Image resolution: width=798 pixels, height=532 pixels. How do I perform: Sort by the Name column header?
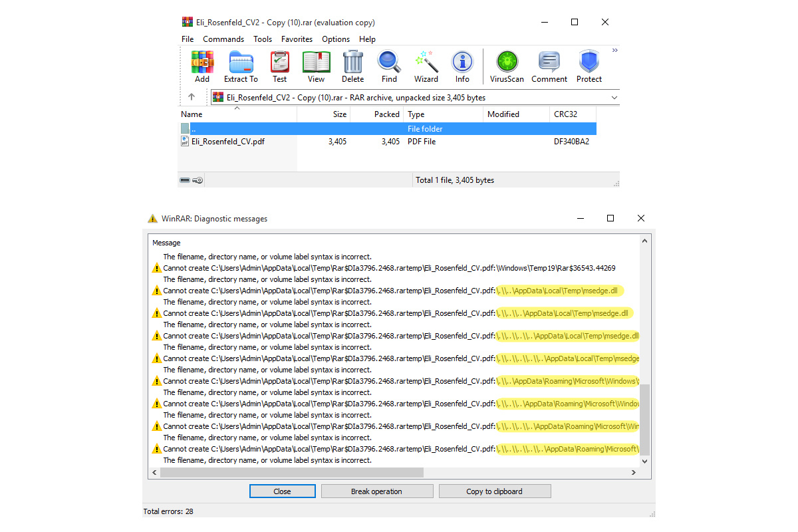237,114
